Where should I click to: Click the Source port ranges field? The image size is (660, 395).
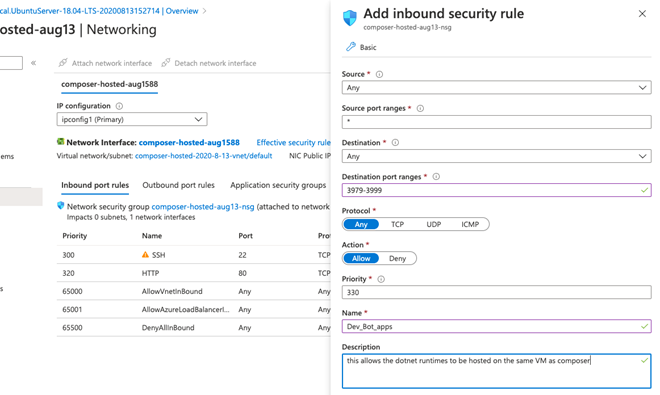496,122
